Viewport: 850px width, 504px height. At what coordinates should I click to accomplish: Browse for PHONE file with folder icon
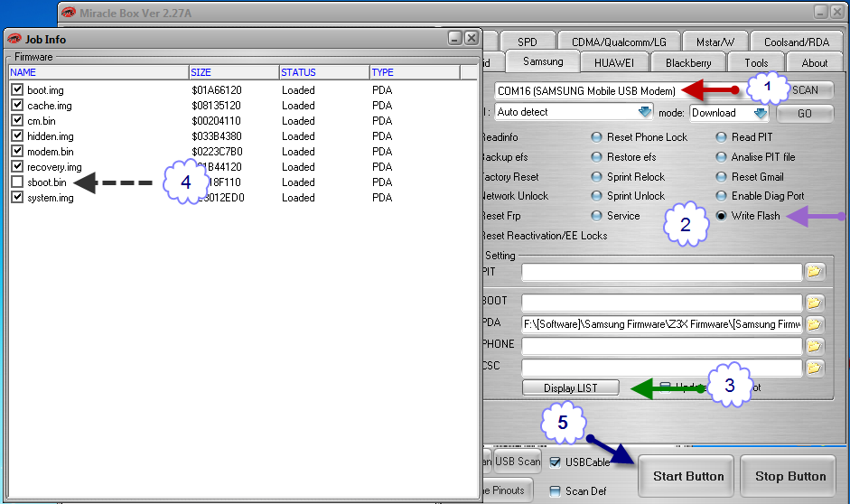814,346
